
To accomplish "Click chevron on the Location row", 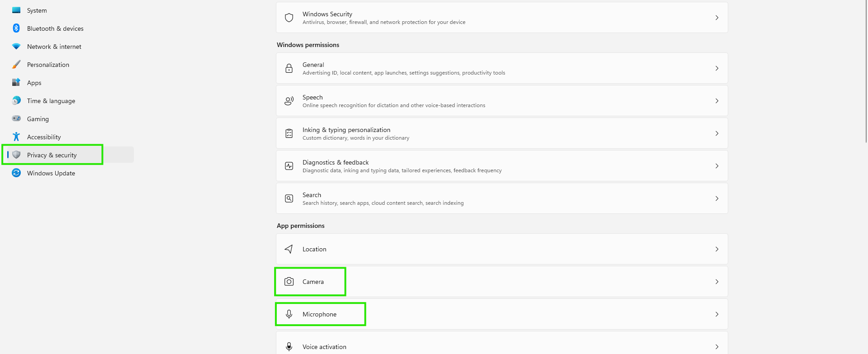I will [x=717, y=249].
